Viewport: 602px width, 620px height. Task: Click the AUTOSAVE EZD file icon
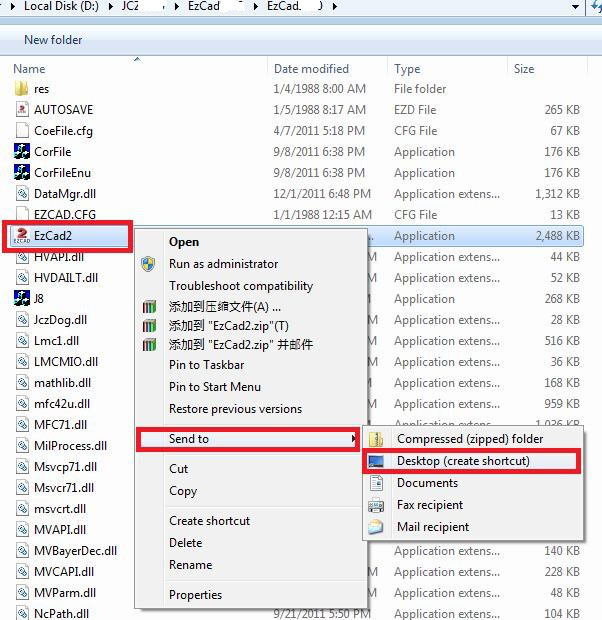click(22, 110)
